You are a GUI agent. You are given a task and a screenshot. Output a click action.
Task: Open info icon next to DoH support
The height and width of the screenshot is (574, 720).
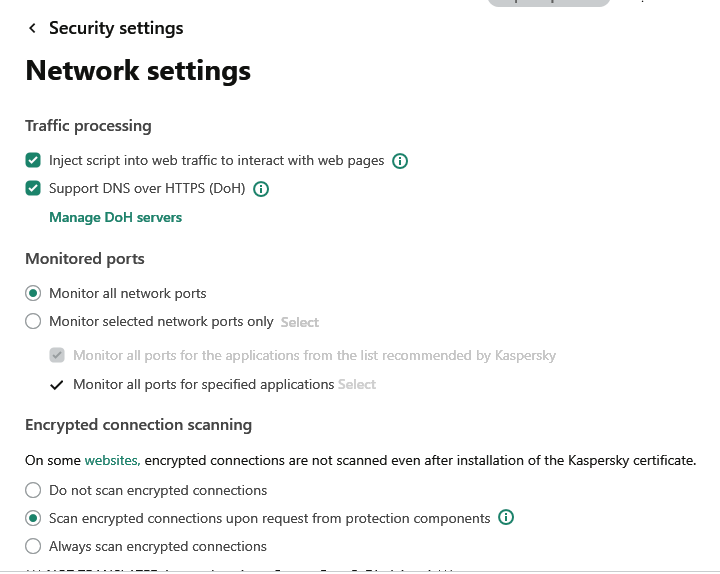click(x=261, y=189)
